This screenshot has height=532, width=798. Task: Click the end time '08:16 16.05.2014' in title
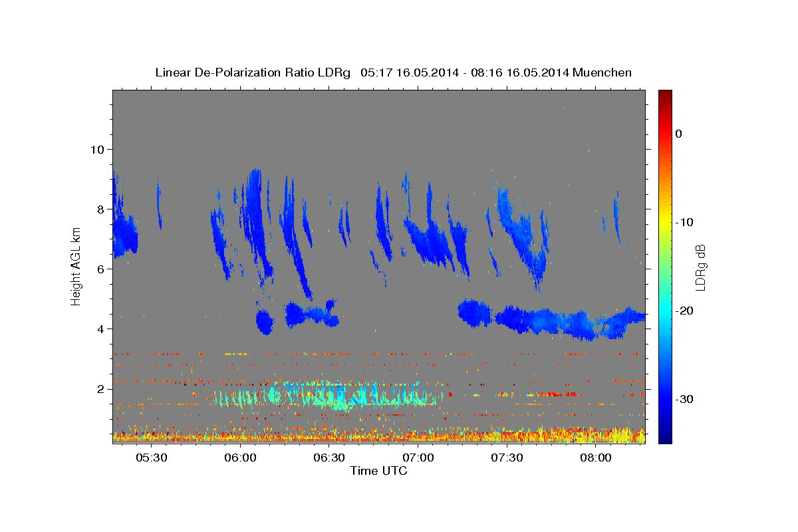[519, 72]
